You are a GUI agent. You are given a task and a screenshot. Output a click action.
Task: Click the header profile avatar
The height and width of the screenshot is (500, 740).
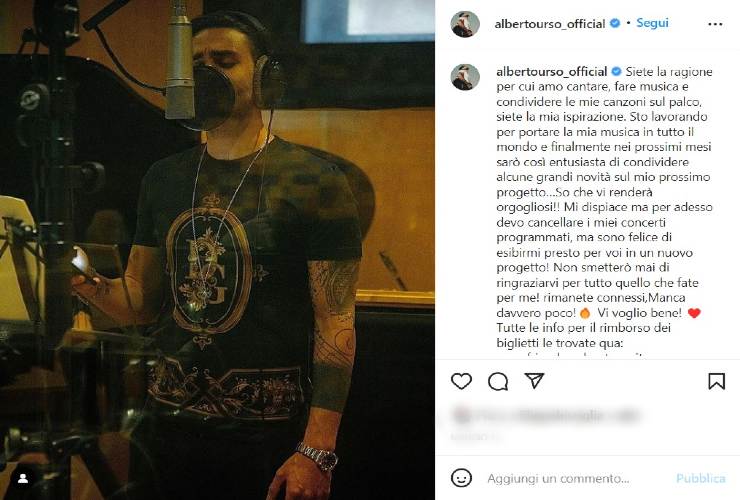pos(465,24)
